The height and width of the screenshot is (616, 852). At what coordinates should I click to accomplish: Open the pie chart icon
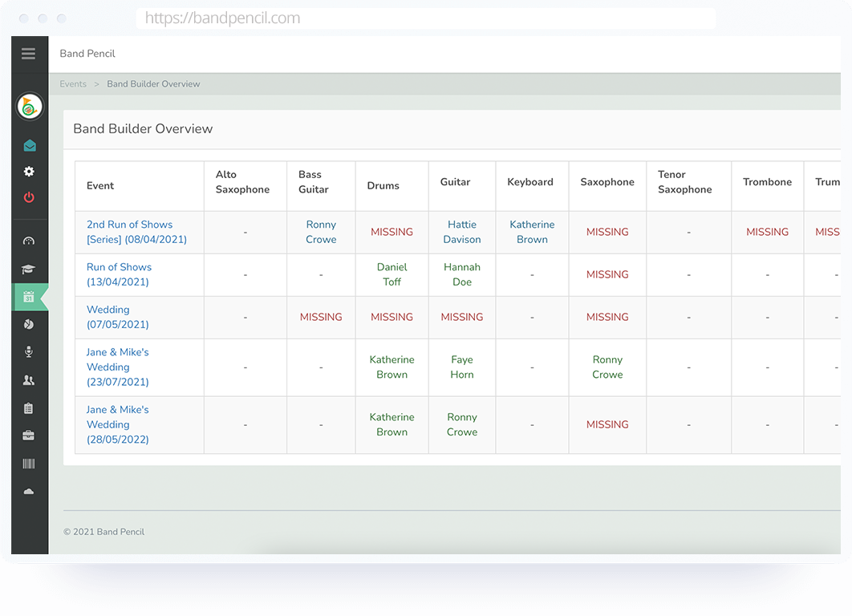(30, 325)
